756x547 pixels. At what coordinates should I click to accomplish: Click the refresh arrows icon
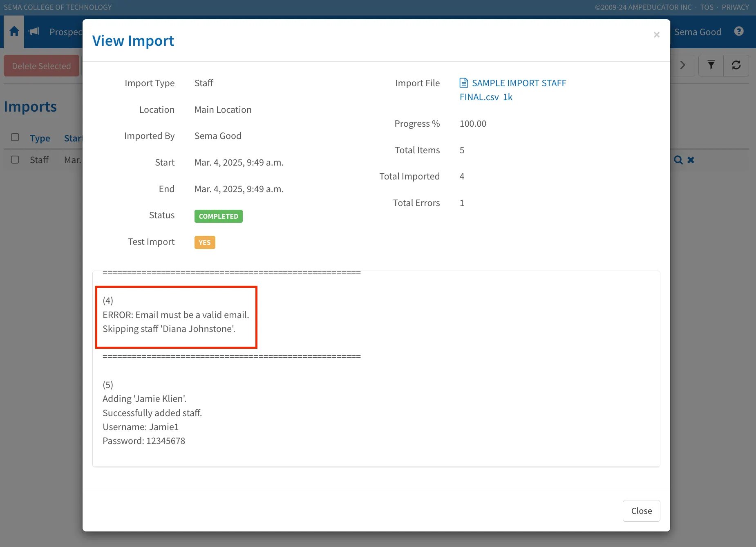tap(736, 65)
